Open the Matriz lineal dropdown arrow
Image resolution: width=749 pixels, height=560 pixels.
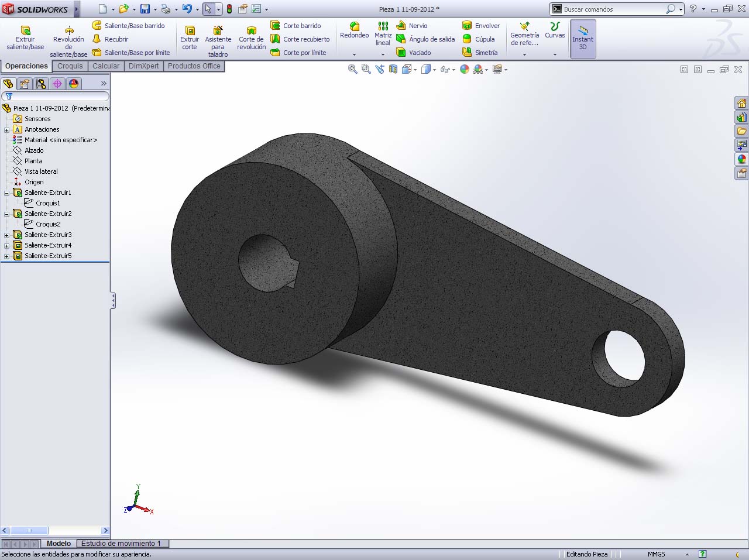pos(383,54)
